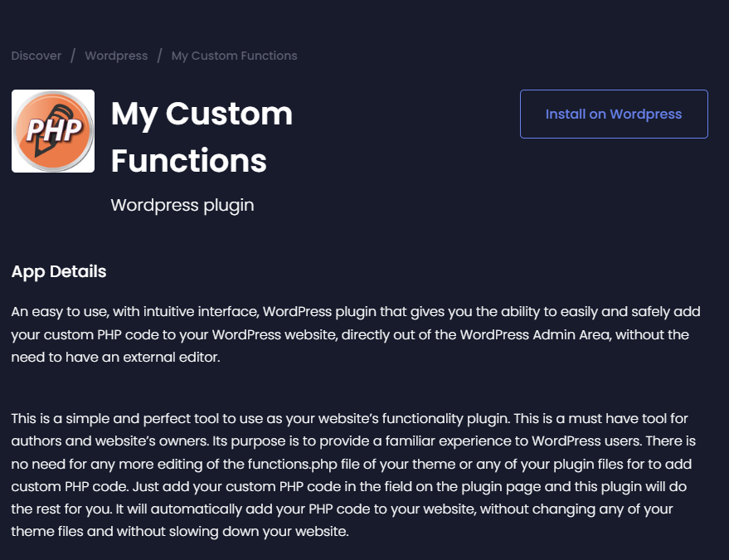Click the slash separator after Discover
Image resolution: width=729 pixels, height=560 pixels.
73,56
